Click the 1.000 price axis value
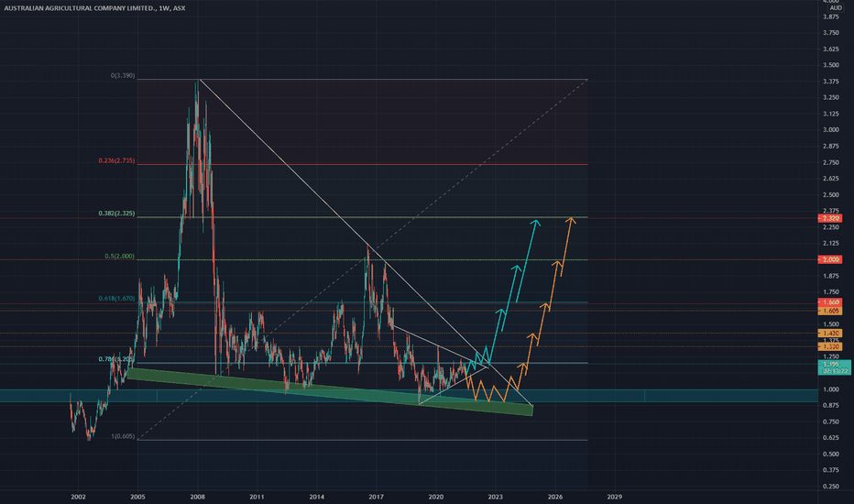The height and width of the screenshot is (504, 854). (x=830, y=389)
